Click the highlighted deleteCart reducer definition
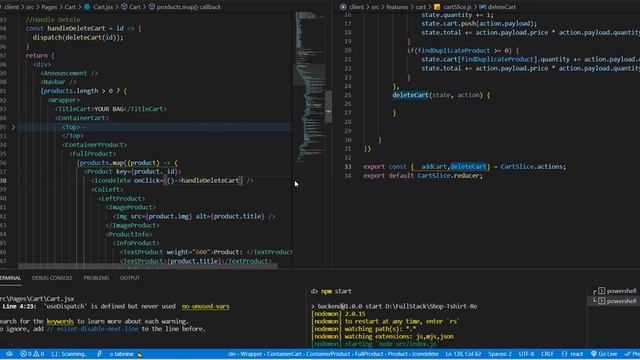The height and width of the screenshot is (360, 640). coord(410,95)
